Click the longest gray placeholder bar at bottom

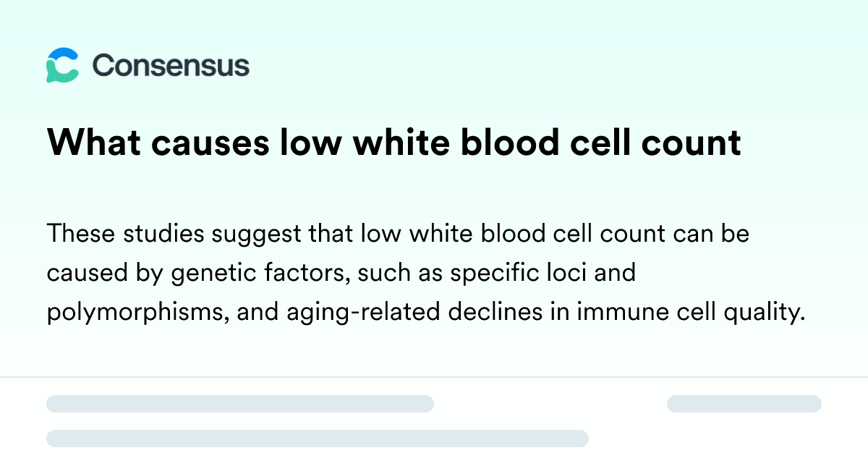point(318,438)
